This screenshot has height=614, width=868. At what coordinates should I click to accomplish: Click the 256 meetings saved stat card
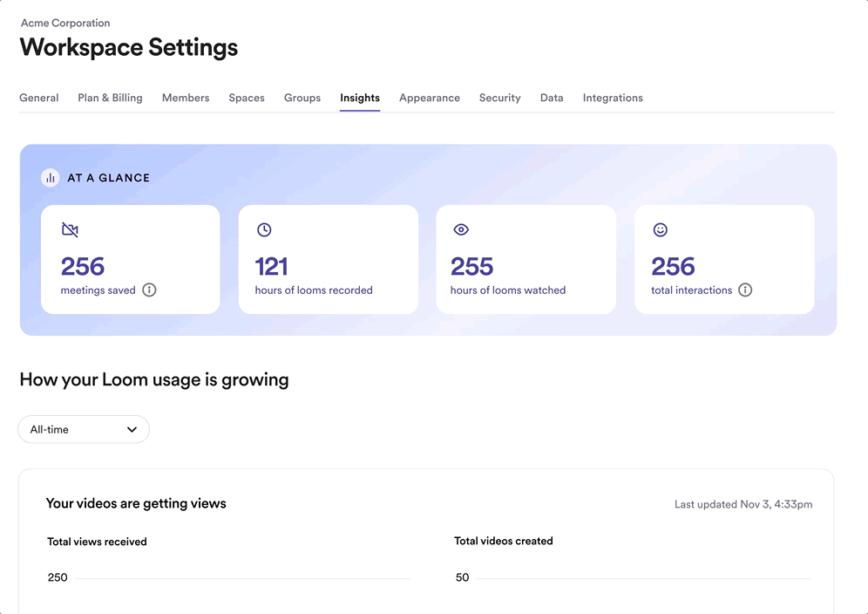[130, 260]
